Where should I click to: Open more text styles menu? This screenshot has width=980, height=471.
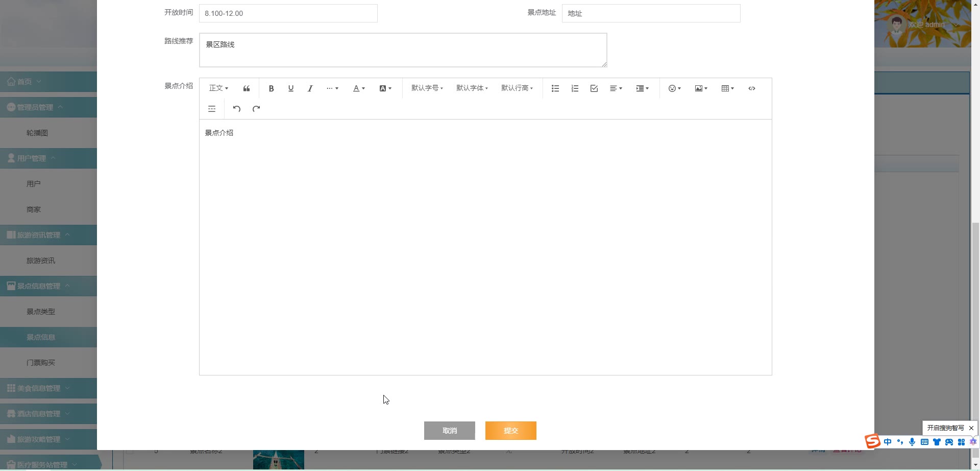332,88
